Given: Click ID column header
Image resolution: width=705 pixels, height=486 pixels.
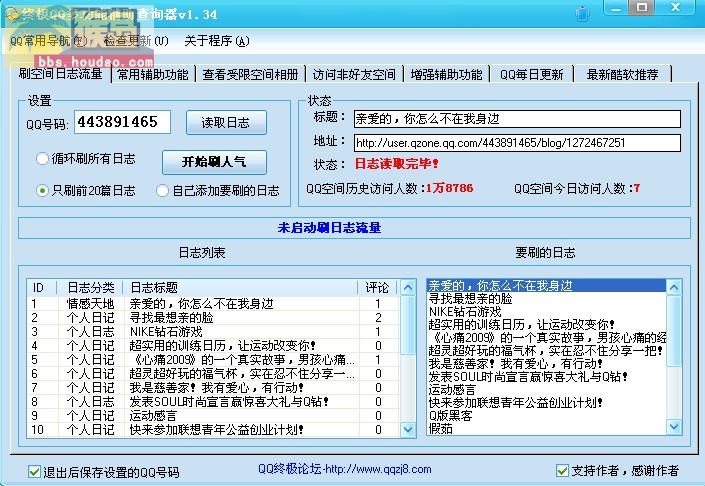Looking at the screenshot, I should (43, 287).
